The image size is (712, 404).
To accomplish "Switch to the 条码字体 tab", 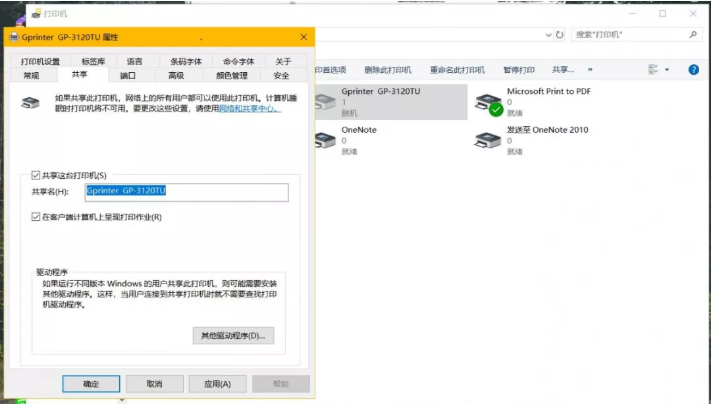I will click(x=186, y=61).
